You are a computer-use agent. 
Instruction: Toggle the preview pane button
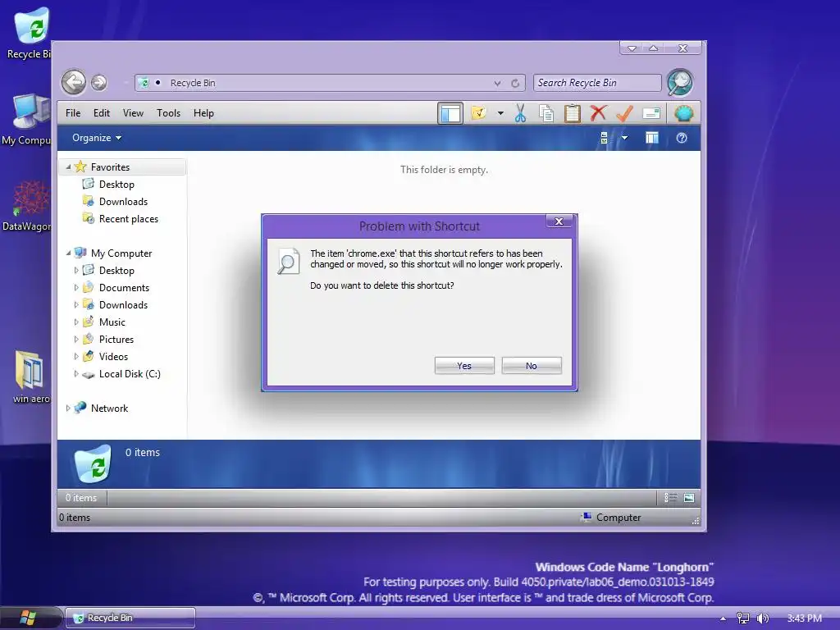(x=652, y=138)
